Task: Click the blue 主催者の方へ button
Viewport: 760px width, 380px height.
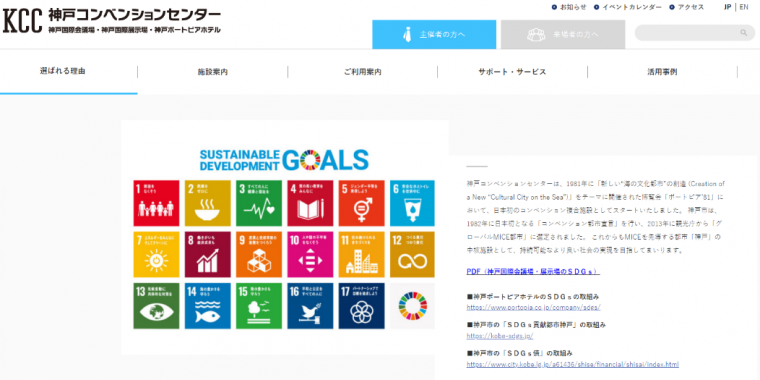Action: pyautogui.click(x=434, y=34)
